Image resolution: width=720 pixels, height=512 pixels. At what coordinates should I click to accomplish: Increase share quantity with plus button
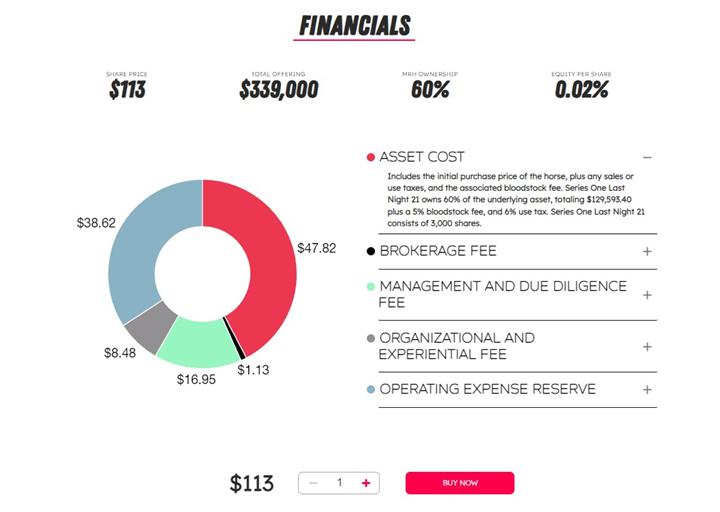coord(366,483)
